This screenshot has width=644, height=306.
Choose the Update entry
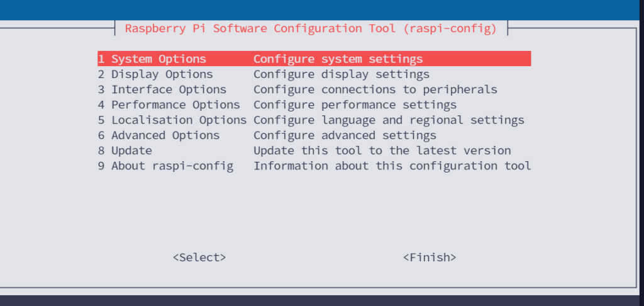click(x=131, y=150)
